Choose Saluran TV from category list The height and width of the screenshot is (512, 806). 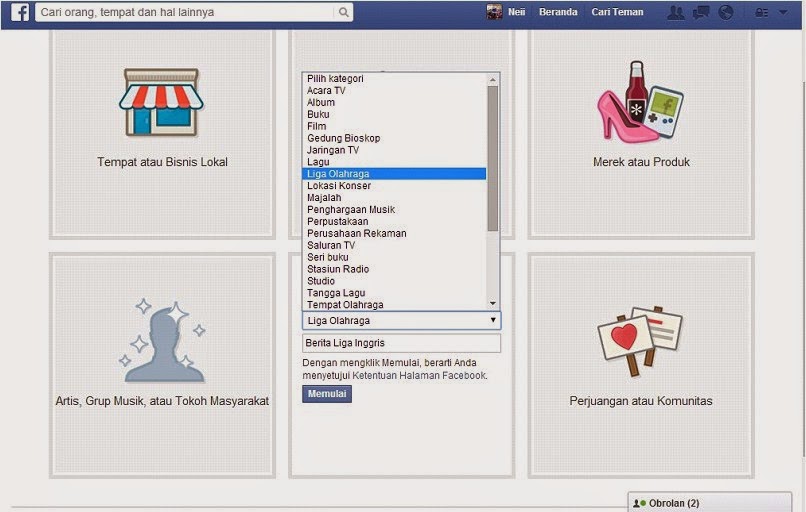click(394, 245)
